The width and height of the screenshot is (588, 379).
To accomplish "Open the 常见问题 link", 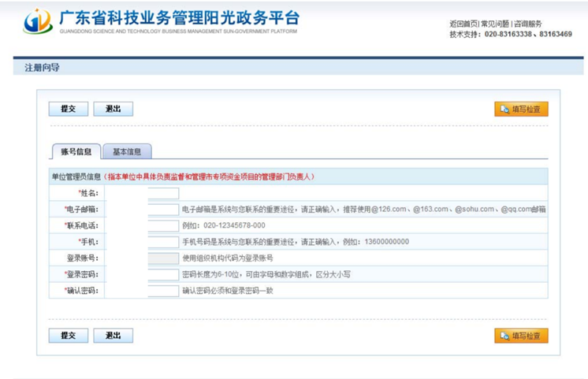I will tap(495, 24).
